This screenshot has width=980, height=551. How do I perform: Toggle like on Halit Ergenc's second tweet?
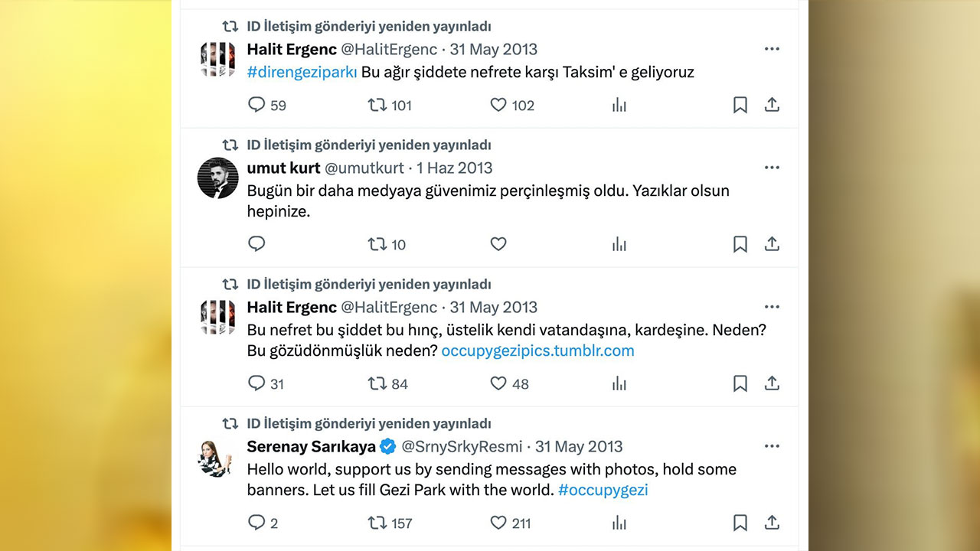(498, 383)
